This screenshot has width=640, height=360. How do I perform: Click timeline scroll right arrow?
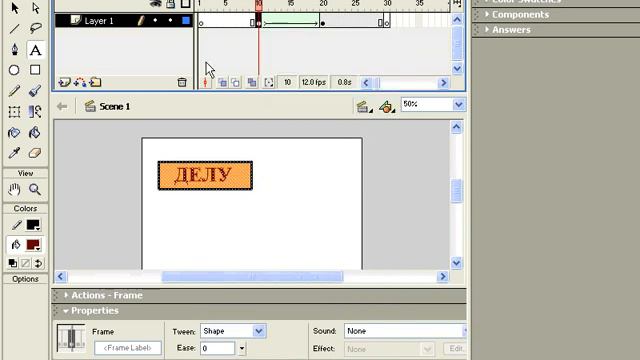[x=443, y=83]
